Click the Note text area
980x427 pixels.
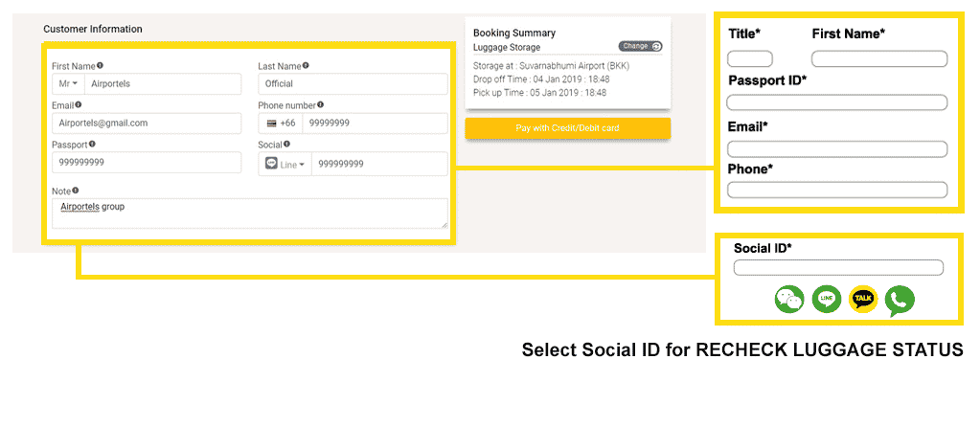click(x=250, y=213)
